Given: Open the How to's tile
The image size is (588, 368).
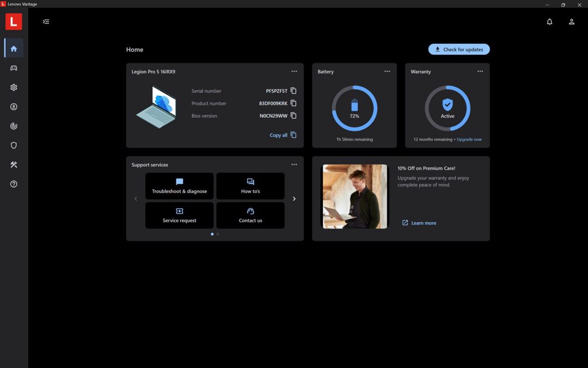Looking at the screenshot, I should [250, 186].
